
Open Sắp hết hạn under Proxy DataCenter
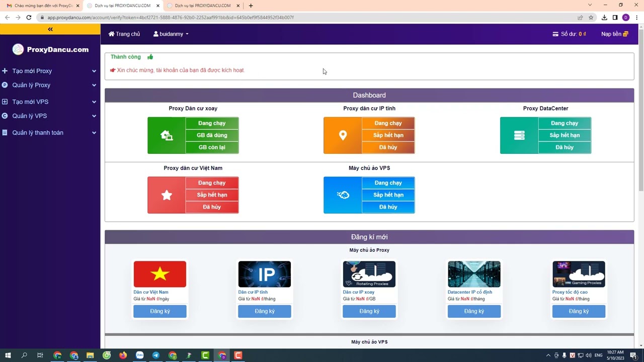click(565, 135)
